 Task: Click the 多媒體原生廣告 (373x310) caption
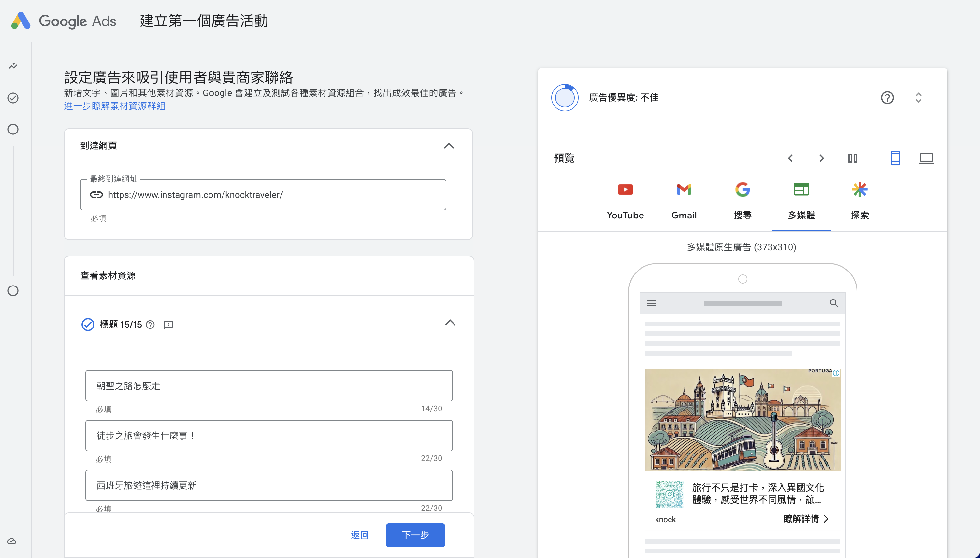pos(742,247)
